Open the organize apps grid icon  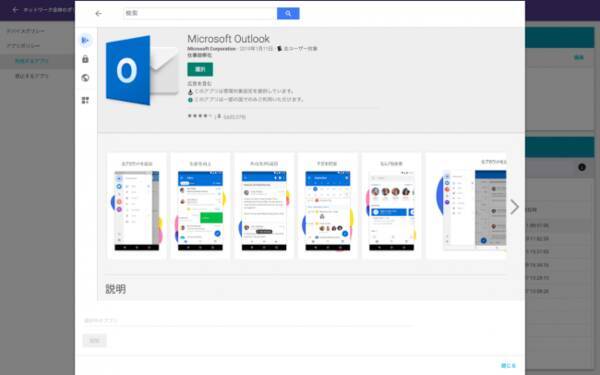coord(85,100)
